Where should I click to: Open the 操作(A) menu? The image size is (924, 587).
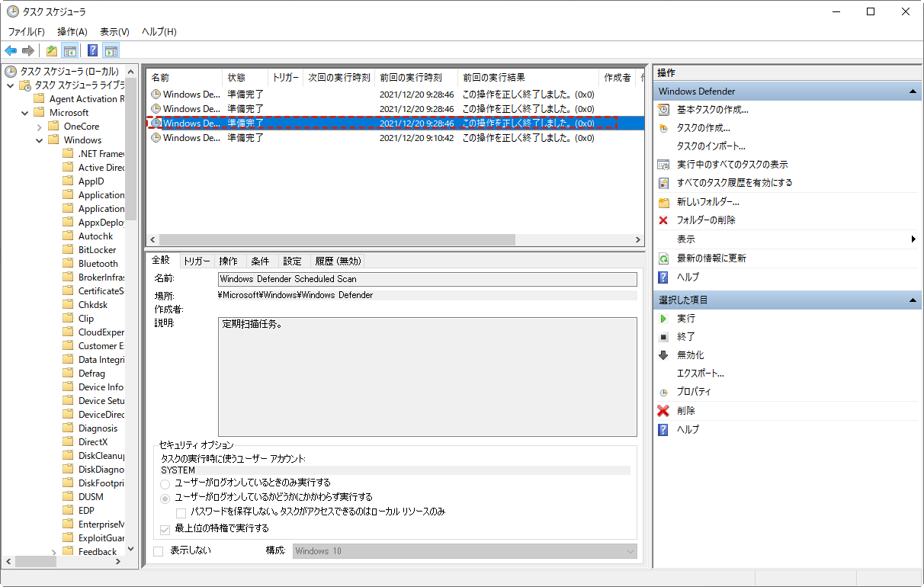tap(72, 32)
